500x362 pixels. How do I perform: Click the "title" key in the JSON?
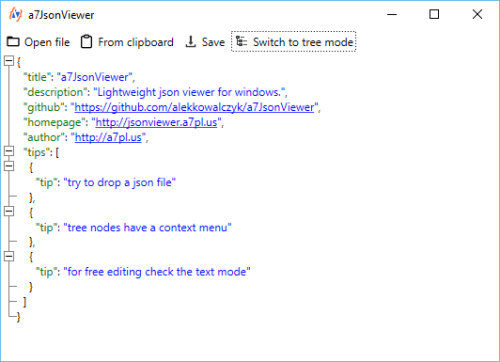[x=37, y=77]
